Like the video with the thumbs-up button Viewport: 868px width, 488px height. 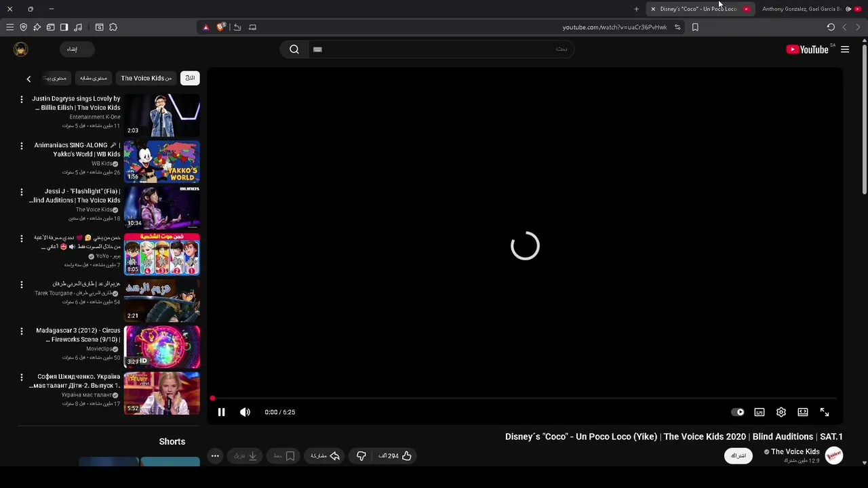395,456
